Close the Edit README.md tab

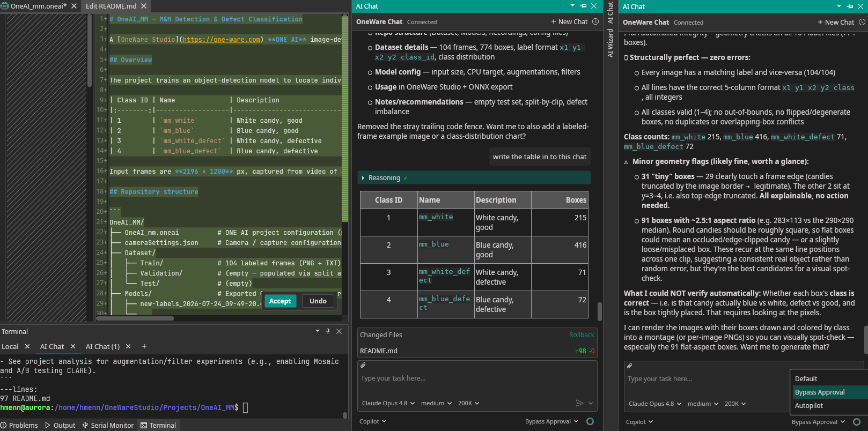[144, 6]
